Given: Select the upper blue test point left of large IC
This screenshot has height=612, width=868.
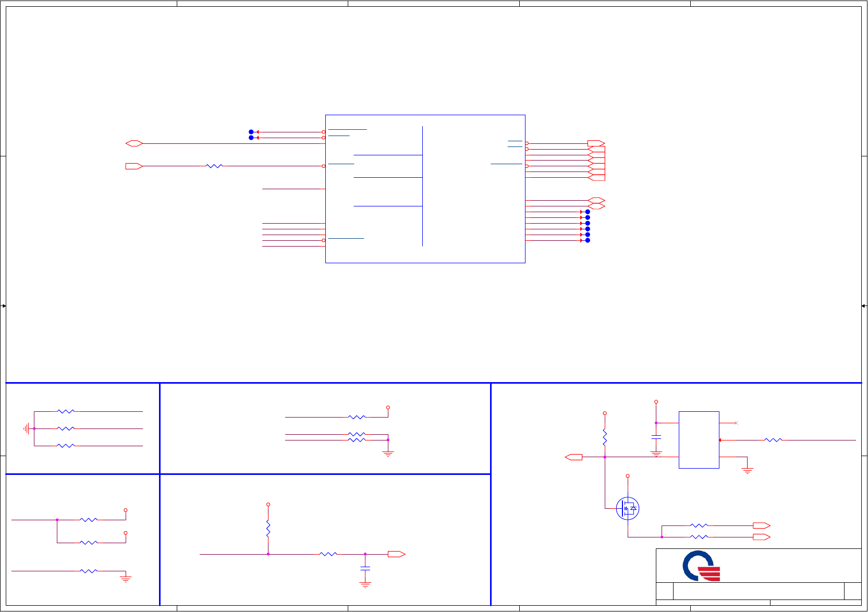Looking at the screenshot, I should (251, 132).
